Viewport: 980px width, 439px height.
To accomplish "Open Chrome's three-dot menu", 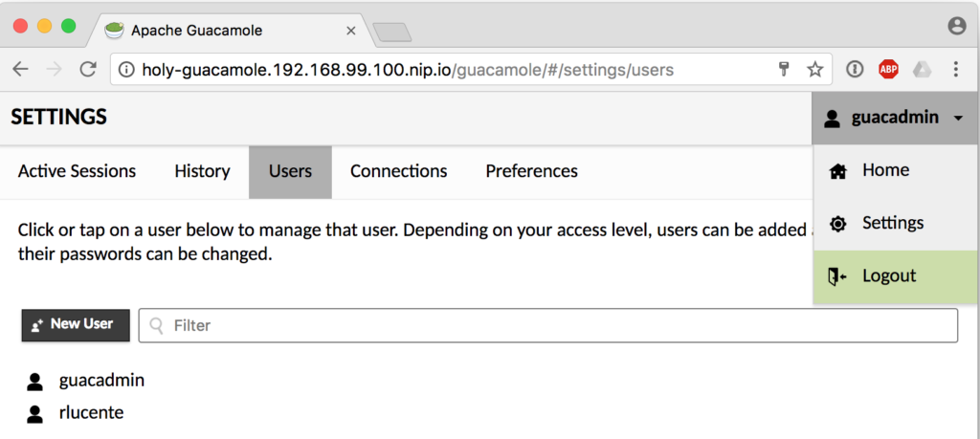I will coord(955,69).
